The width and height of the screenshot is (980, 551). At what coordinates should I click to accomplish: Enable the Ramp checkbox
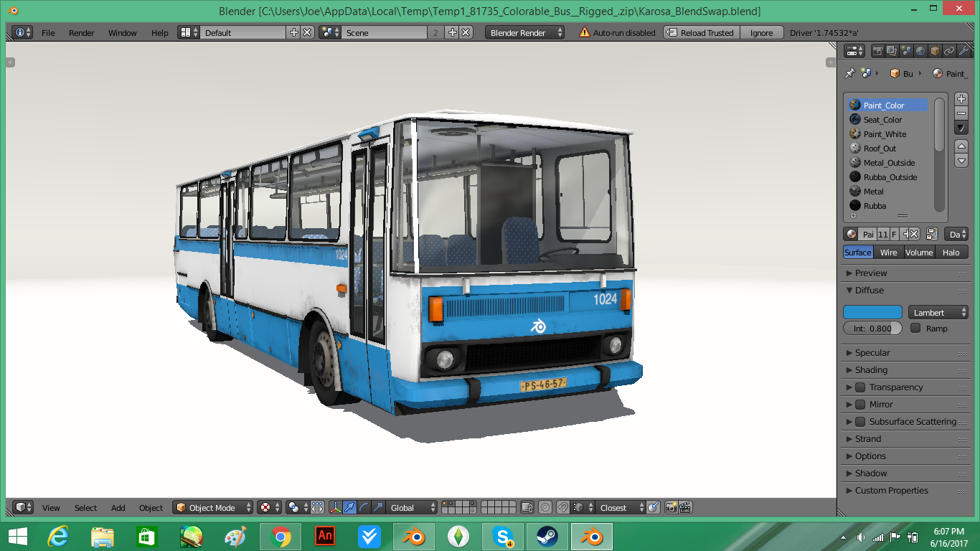(915, 328)
